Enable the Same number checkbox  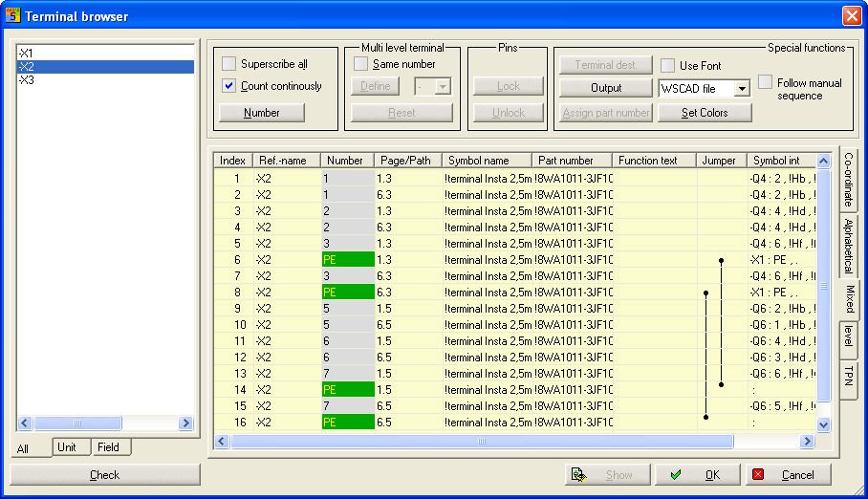tap(360, 64)
